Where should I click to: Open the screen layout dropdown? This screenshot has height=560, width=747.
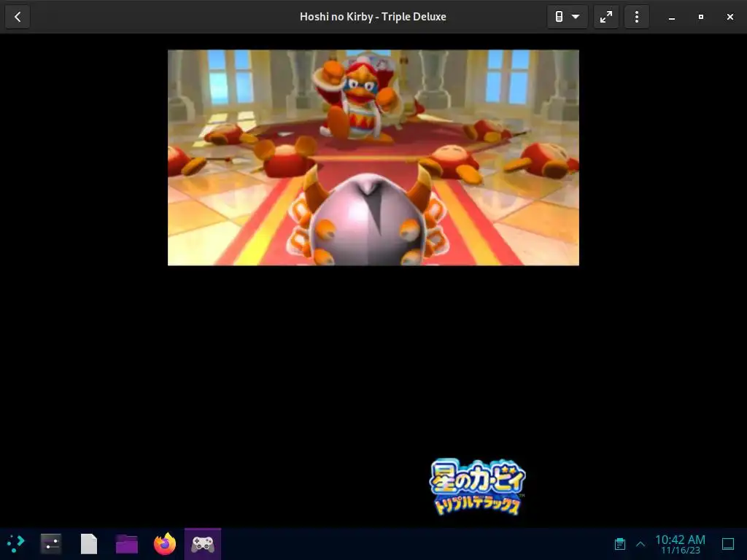(x=567, y=17)
